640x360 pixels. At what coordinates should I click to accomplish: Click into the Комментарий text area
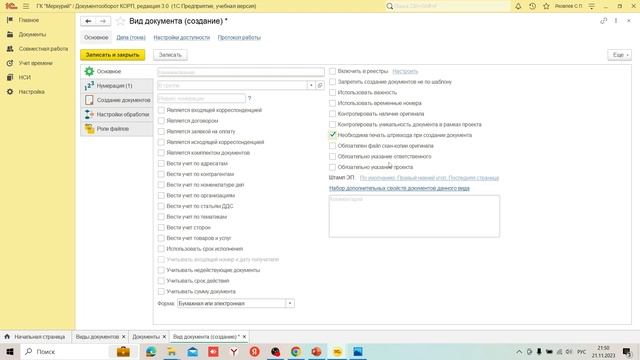pos(414,216)
